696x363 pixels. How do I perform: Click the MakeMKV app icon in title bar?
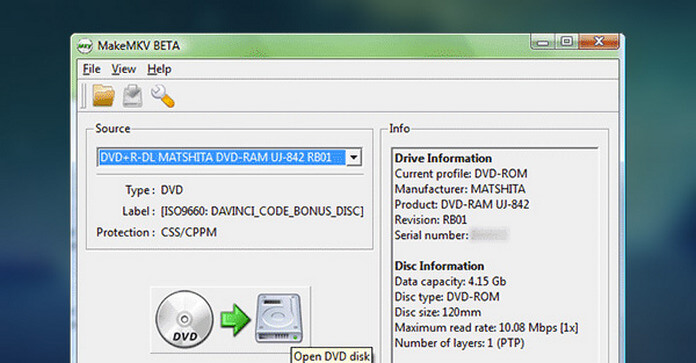tap(85, 46)
